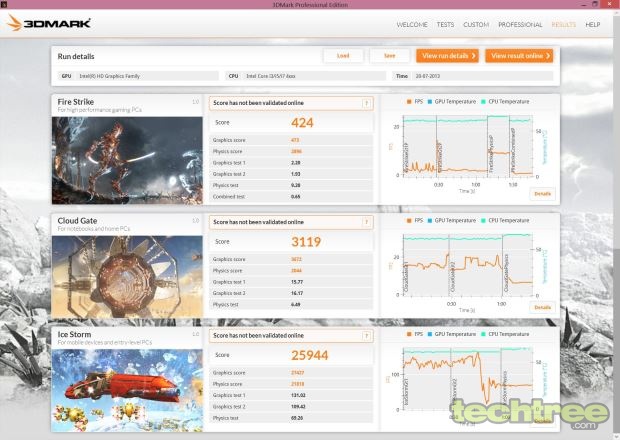Click the Load button
The image size is (620, 440).
(343, 56)
